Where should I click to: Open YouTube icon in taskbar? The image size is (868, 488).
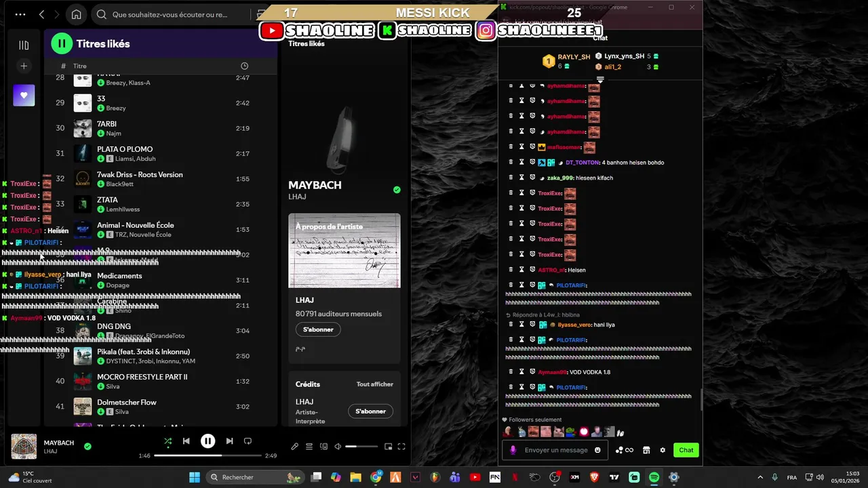pyautogui.click(x=475, y=477)
